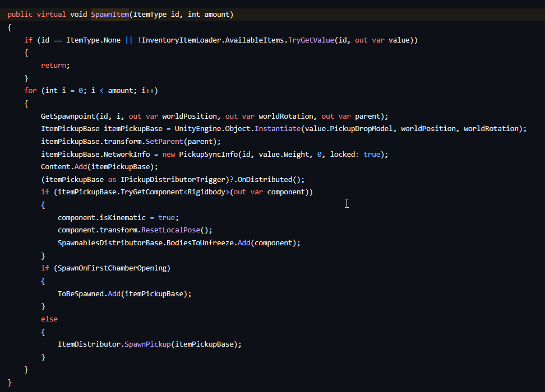This screenshot has width=545, height=392.
Task: Click the Instantiate method call
Action: (278, 129)
